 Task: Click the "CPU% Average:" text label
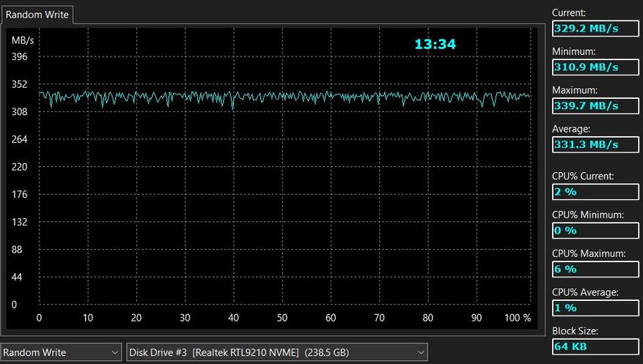585,292
